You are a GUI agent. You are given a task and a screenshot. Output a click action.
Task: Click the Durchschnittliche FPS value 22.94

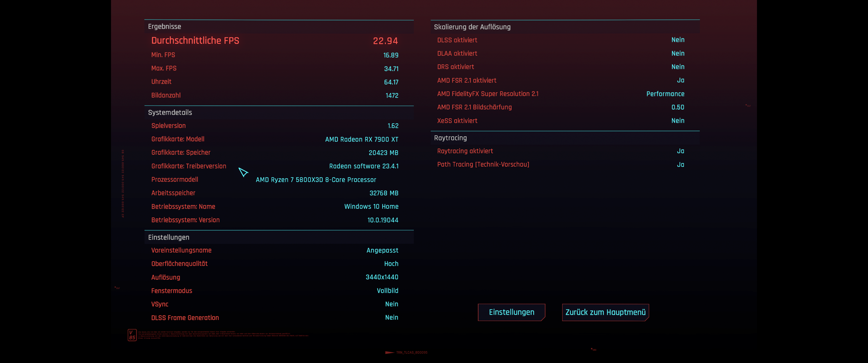point(385,41)
